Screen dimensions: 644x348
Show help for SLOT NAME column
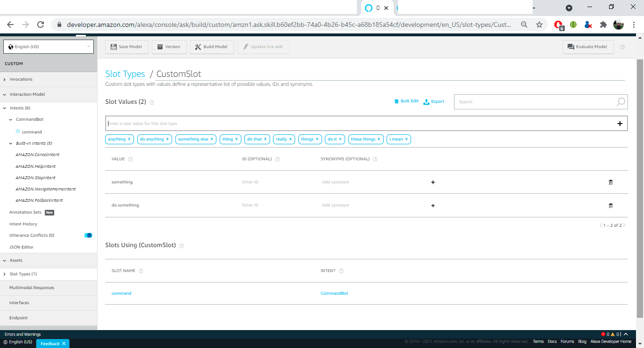coord(141,271)
